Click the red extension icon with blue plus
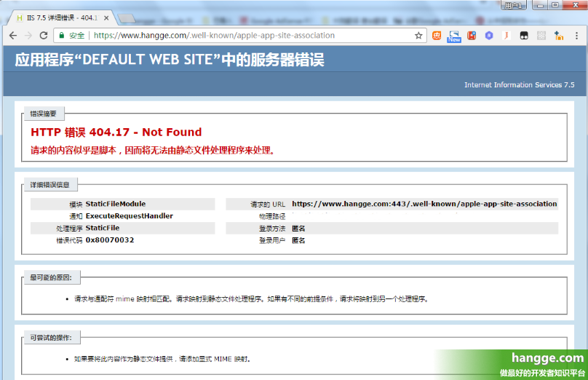The height and width of the screenshot is (380, 588). click(472, 36)
